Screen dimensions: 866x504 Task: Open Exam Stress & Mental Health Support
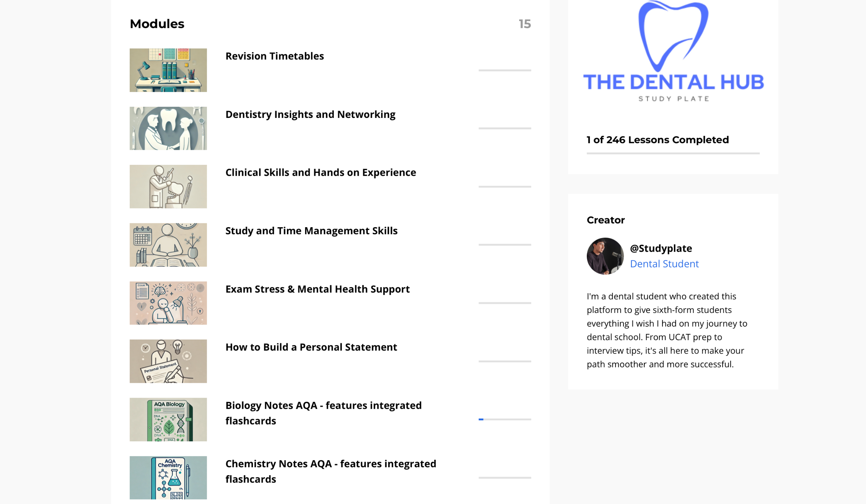pyautogui.click(x=317, y=289)
